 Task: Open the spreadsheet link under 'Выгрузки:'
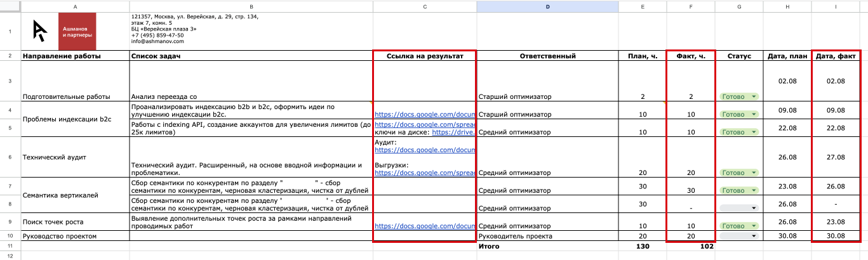[424, 172]
